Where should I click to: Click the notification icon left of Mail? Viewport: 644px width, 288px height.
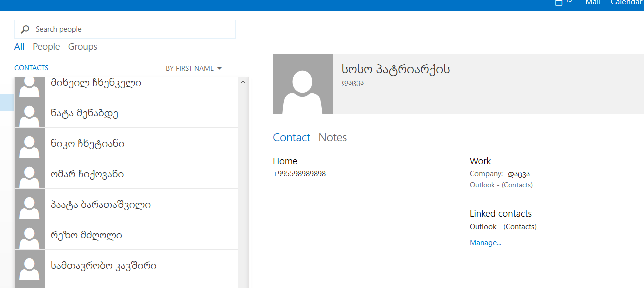pyautogui.click(x=559, y=2)
